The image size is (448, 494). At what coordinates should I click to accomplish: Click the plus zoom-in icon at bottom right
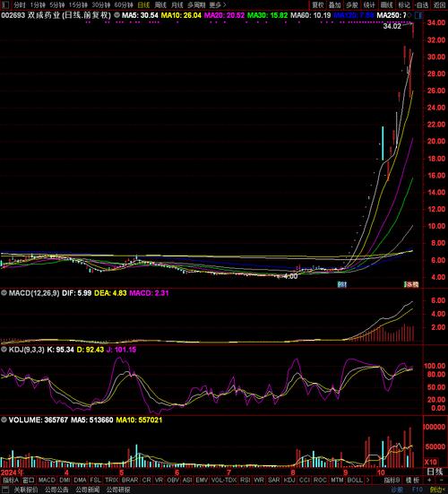[x=429, y=480]
